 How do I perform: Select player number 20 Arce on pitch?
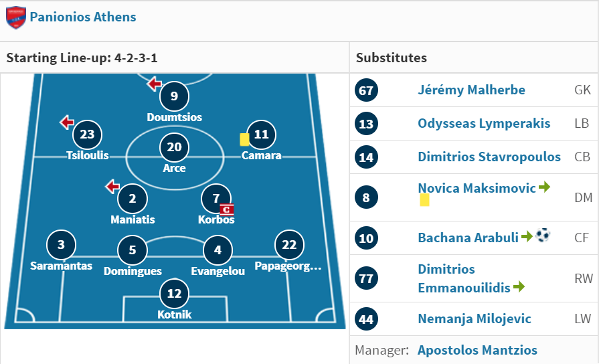pyautogui.click(x=174, y=147)
